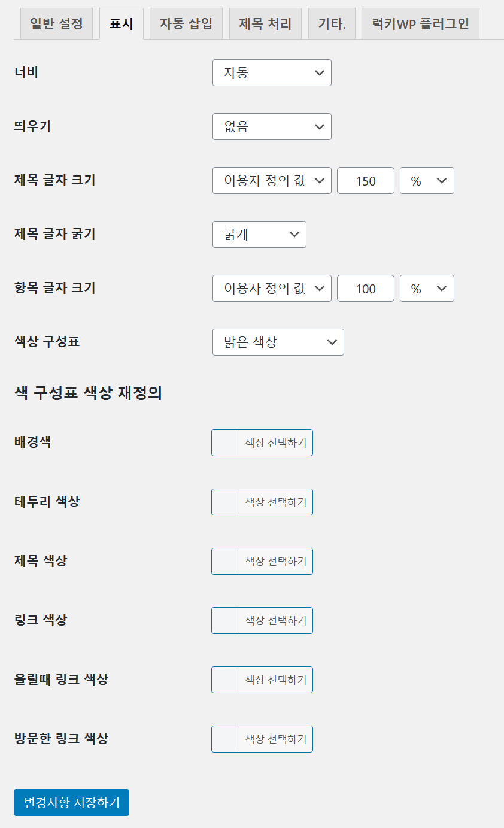Open the 제목 글자 크기 mode dropdown
The image size is (504, 828).
click(271, 180)
